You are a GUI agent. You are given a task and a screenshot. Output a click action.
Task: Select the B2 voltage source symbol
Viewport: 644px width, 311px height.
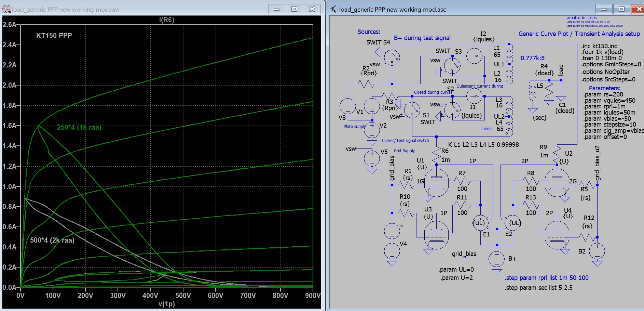click(597, 251)
